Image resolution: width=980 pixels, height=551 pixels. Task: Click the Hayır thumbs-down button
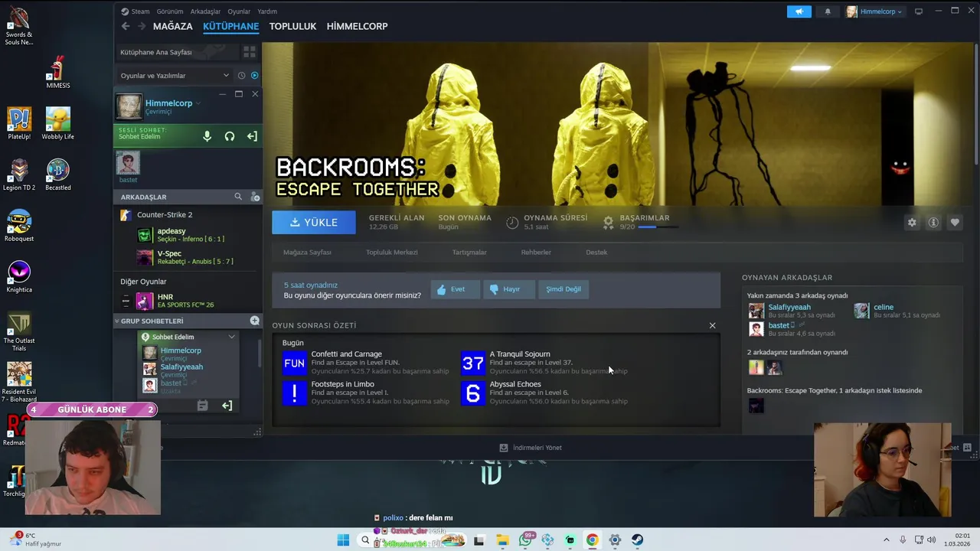click(x=509, y=289)
